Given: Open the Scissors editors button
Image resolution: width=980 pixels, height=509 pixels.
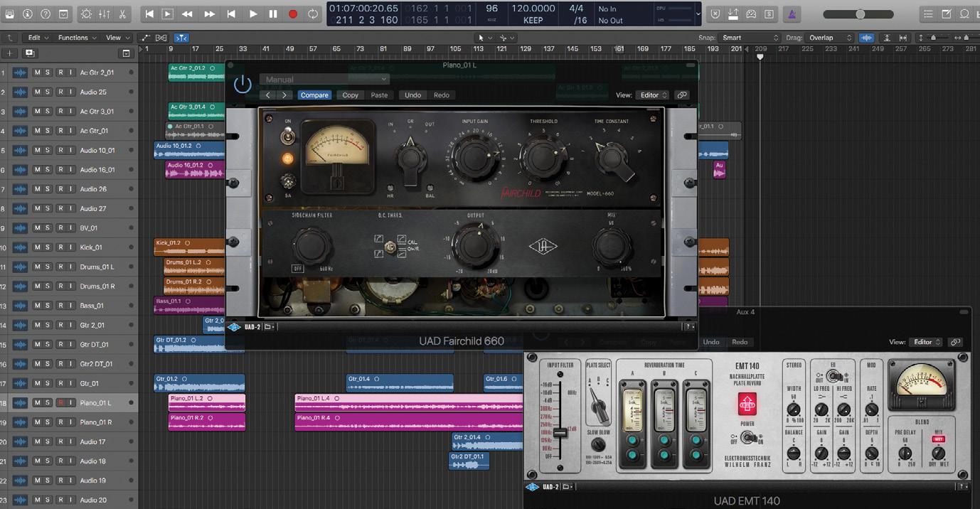Looking at the screenshot, I should (122, 14).
